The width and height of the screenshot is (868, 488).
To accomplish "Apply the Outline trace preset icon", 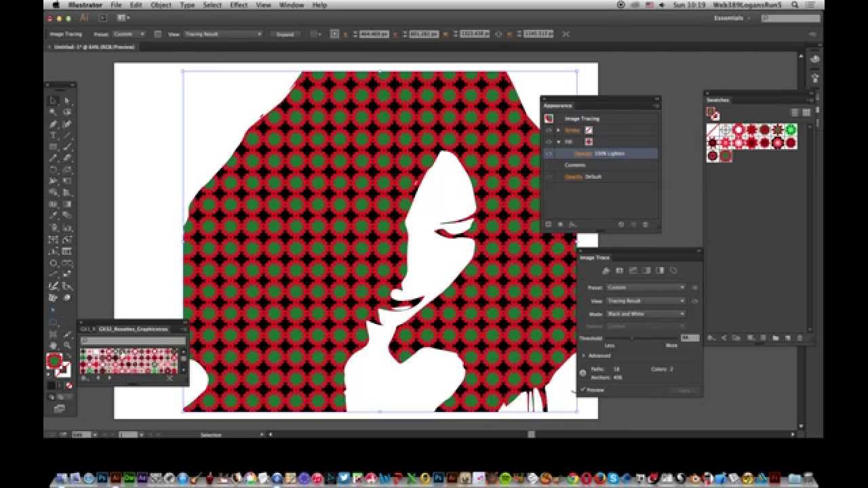I will click(x=673, y=270).
